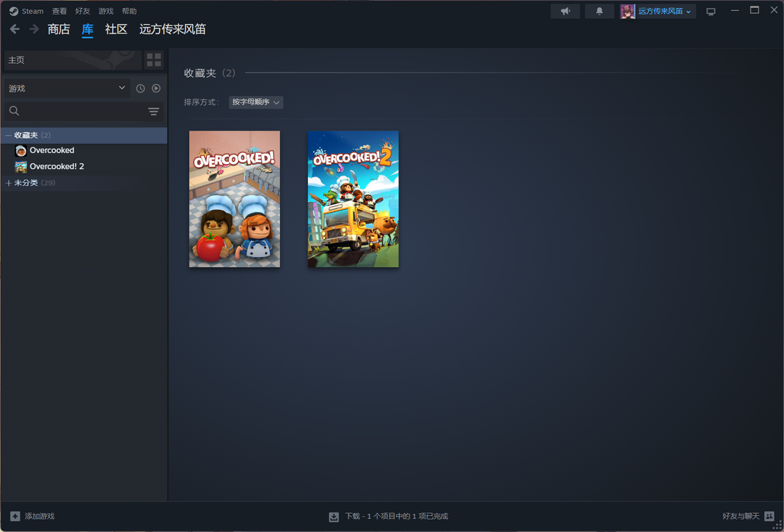
Task: Click the magnifying glass search icon
Action: pos(14,111)
